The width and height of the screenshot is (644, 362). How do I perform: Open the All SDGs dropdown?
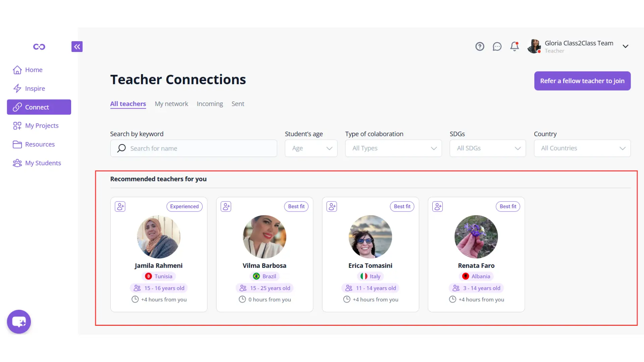[x=488, y=148]
